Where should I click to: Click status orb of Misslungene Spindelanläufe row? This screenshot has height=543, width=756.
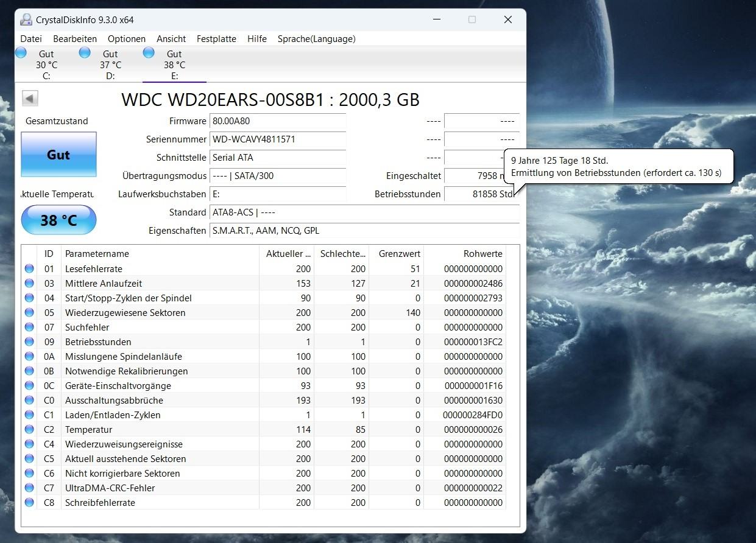coord(29,357)
